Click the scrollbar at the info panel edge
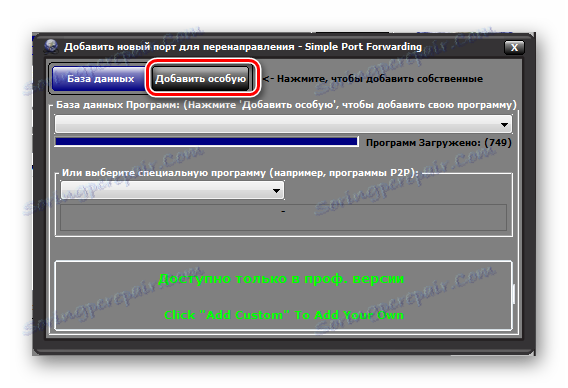The height and width of the screenshot is (388, 568). (514, 294)
